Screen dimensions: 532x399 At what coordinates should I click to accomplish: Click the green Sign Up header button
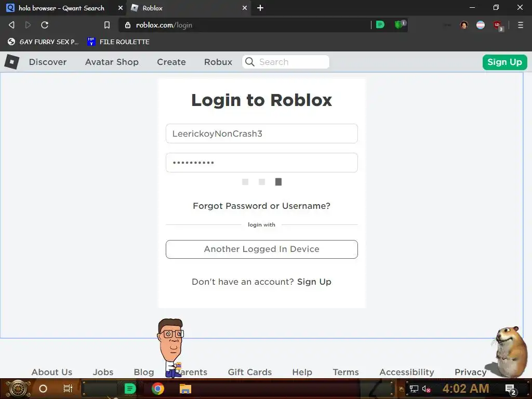click(x=504, y=62)
